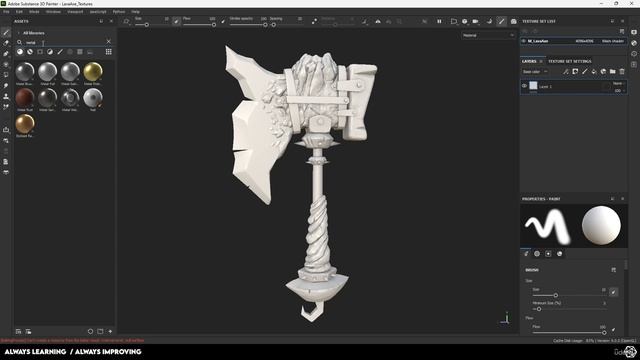Open the Mode menu
This screenshot has height=360, width=640.
point(34,12)
